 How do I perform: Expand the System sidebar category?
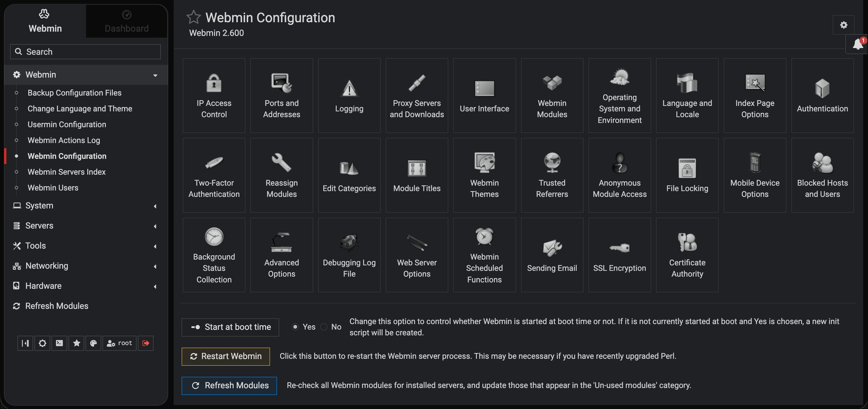[x=86, y=205]
